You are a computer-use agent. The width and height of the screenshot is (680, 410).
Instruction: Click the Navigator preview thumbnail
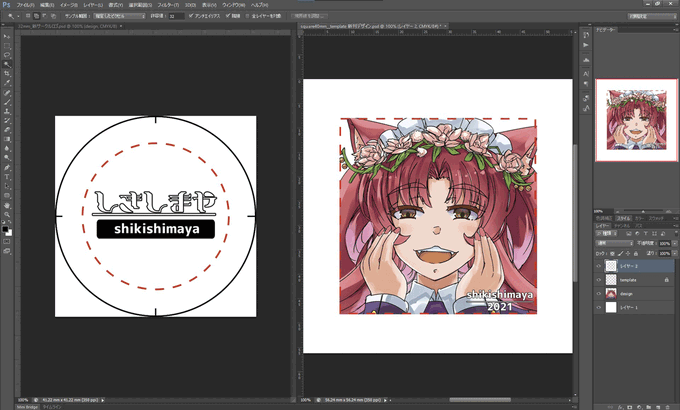click(637, 120)
